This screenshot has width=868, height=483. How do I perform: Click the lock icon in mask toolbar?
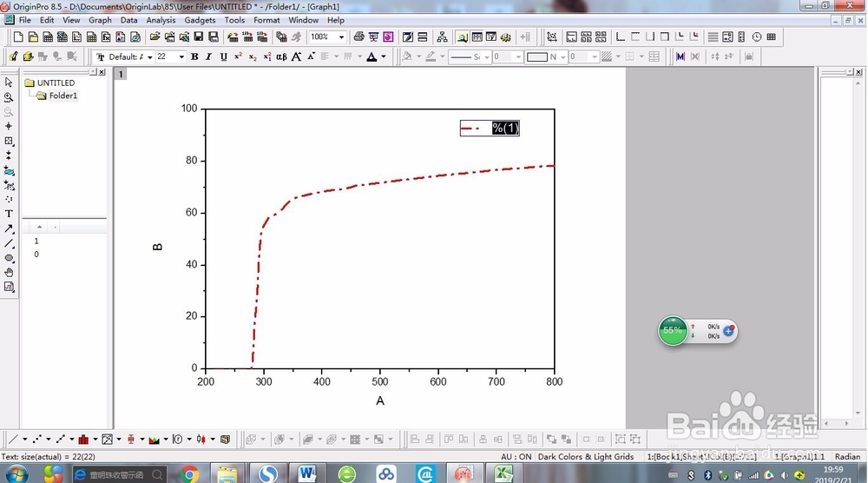pos(749,56)
